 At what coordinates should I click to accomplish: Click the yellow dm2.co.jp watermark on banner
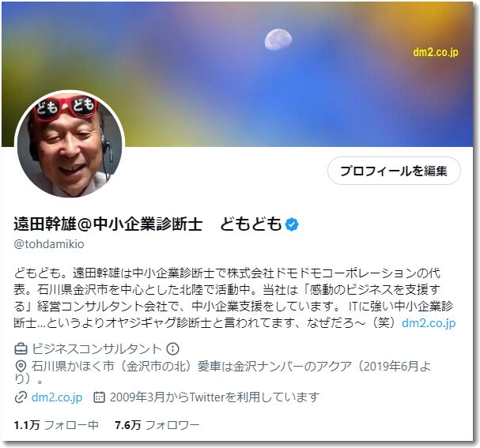tap(436, 52)
